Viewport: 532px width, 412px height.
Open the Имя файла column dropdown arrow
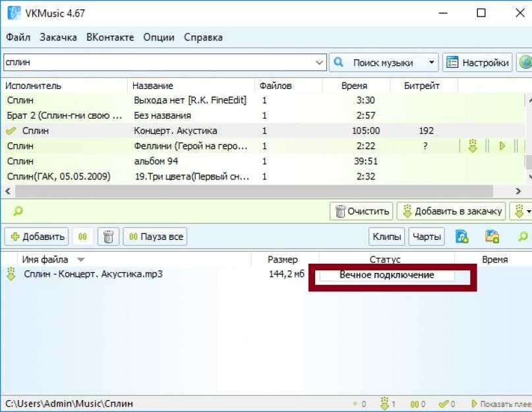80,260
